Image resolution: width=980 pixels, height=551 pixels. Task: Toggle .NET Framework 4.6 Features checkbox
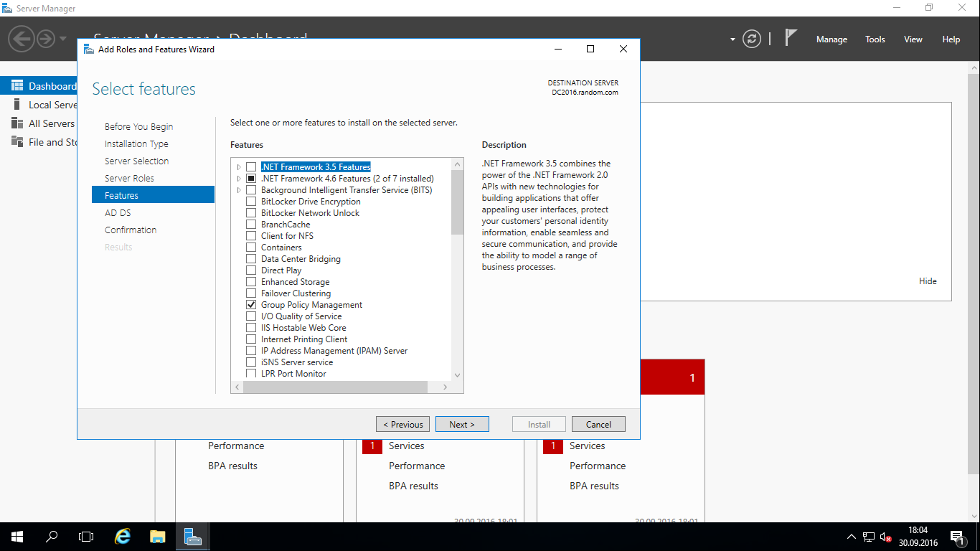251,179
